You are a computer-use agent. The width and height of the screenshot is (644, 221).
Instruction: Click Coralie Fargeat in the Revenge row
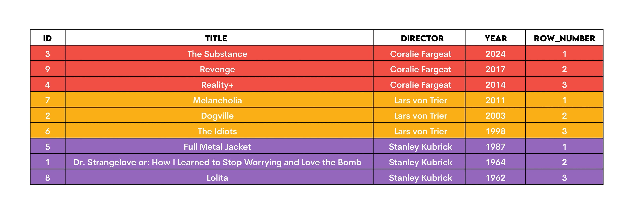coord(421,69)
